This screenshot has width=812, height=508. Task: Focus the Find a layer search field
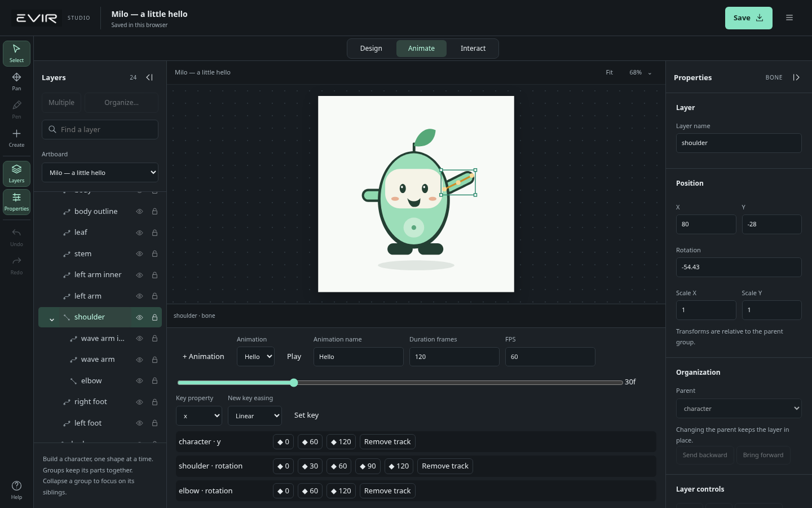(100, 129)
